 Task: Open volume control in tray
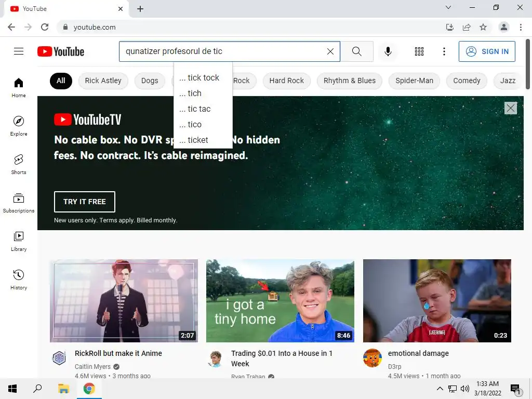(465, 389)
